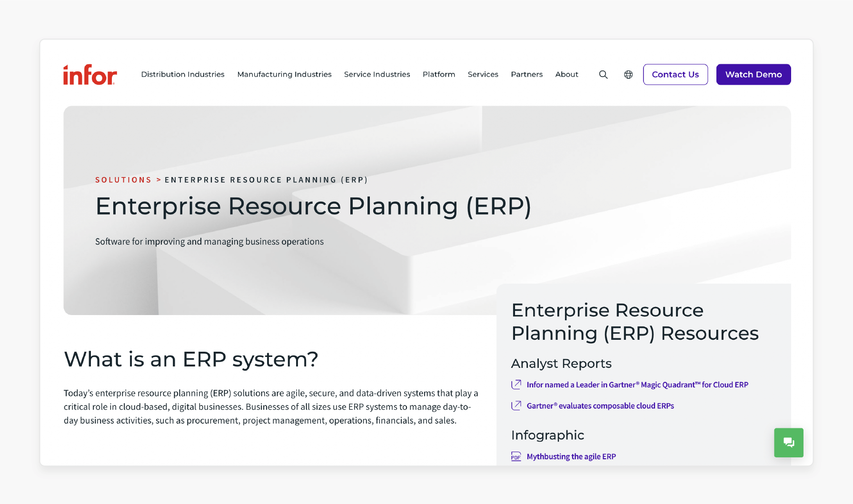
Task: Click the paragraph starting 'Today's enterprise resource planning'
Action: pos(271,407)
